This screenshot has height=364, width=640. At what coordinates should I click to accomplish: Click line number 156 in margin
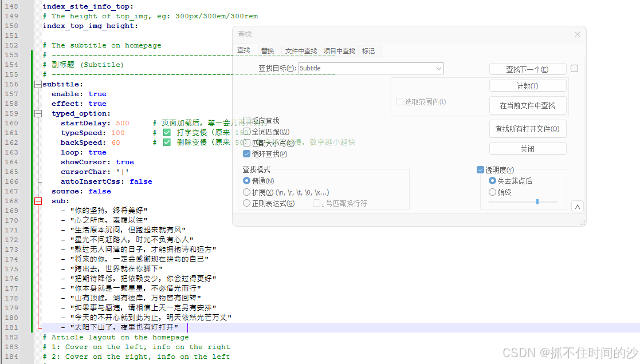tap(11, 84)
